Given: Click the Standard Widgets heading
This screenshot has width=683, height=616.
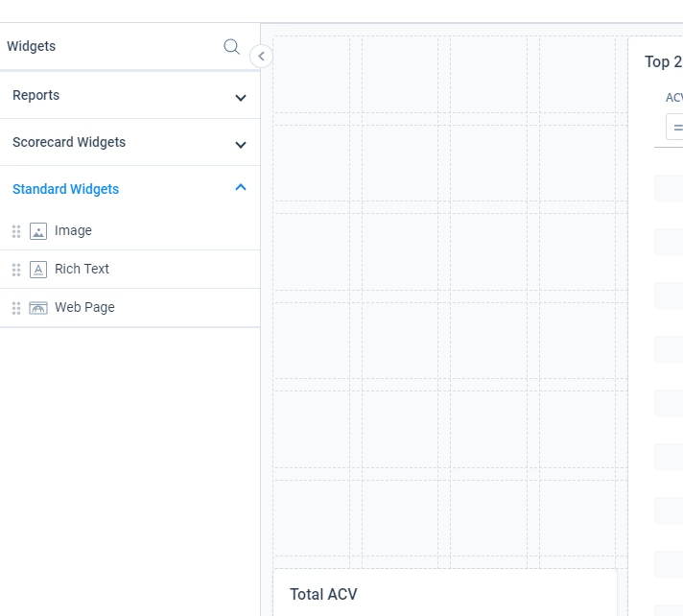Looking at the screenshot, I should pos(66,189).
